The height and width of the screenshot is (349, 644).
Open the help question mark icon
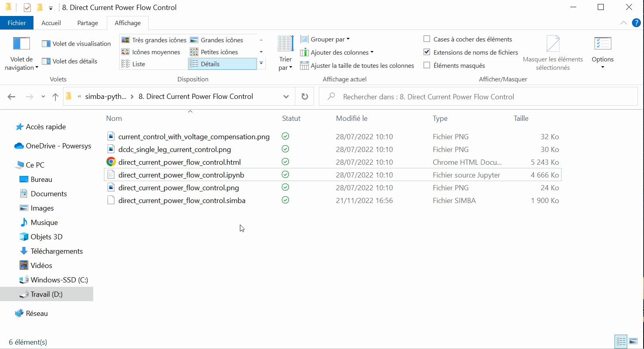click(x=636, y=23)
